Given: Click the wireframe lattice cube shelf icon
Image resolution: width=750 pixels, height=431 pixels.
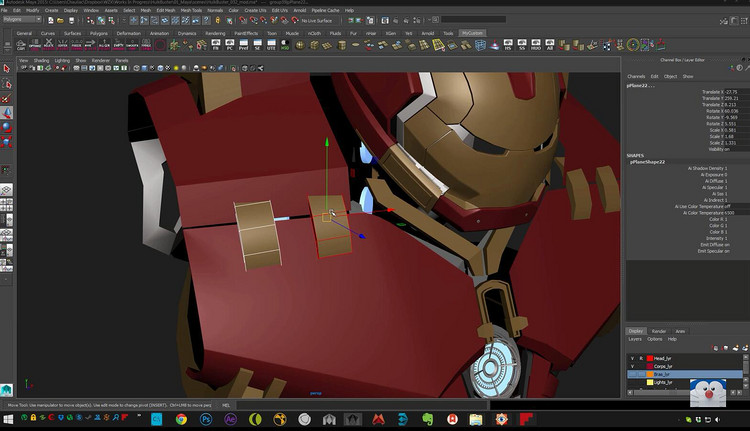Looking at the screenshot, I should tap(480, 45).
